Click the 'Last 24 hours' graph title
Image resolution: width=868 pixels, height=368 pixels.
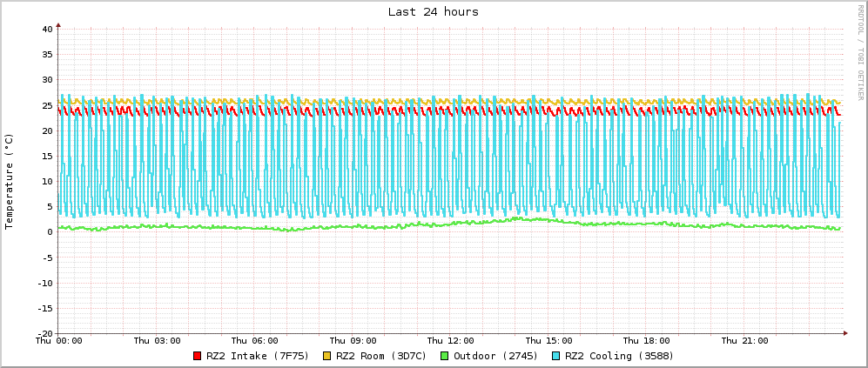click(x=434, y=11)
